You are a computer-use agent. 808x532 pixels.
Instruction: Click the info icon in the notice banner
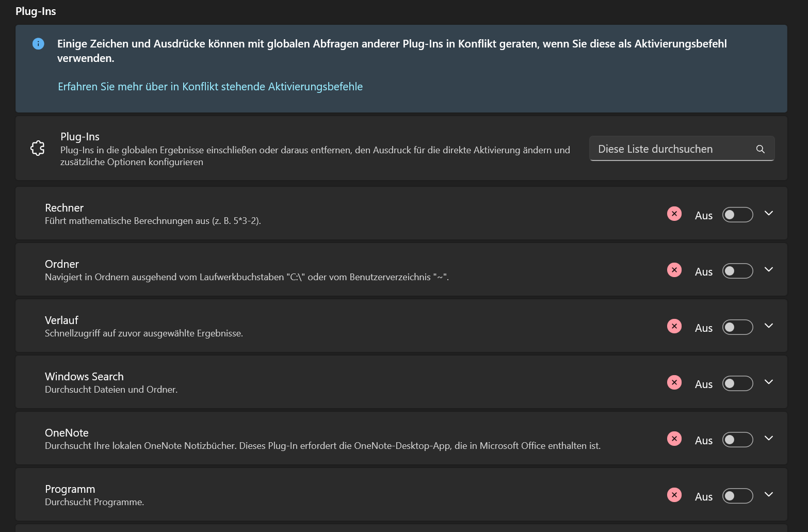pos(38,43)
